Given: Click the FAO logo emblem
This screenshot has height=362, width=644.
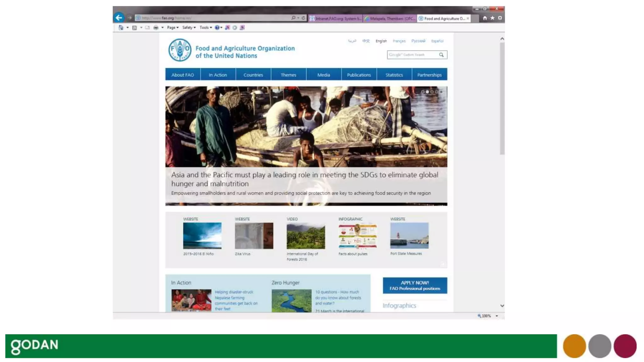Looking at the screenshot, I should coord(180,50).
